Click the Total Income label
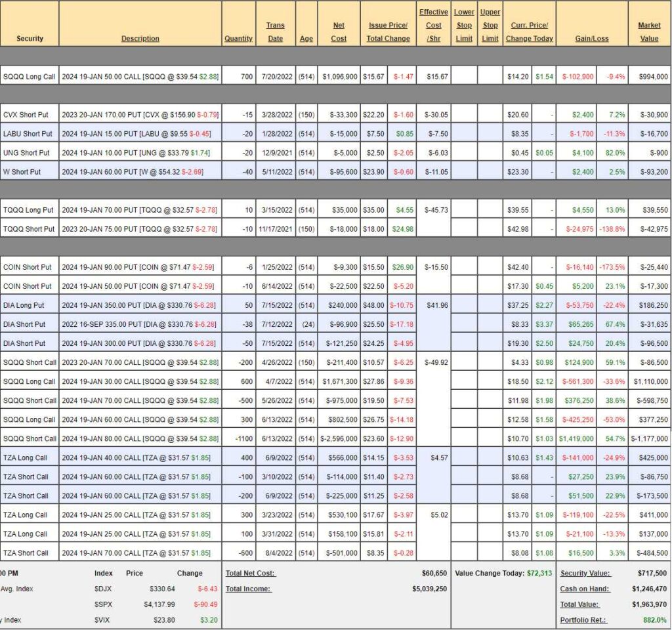Screen dimensions: 672x630 [x=248, y=589]
